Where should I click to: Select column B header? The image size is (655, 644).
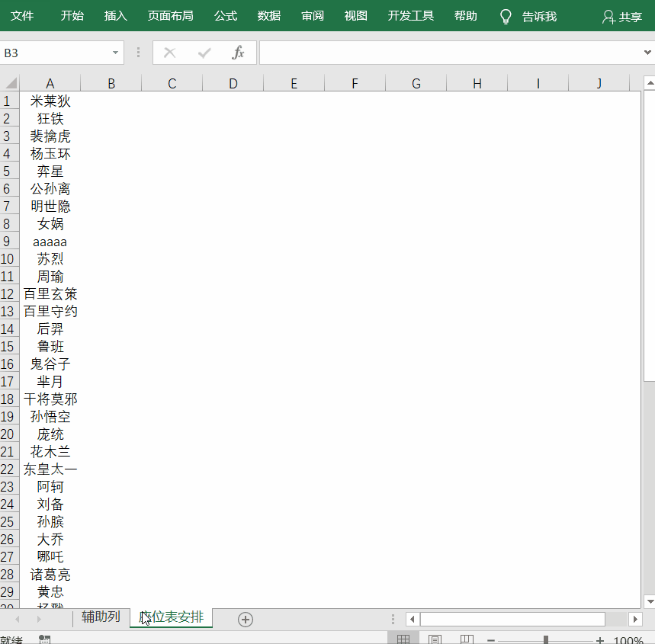[x=111, y=84]
